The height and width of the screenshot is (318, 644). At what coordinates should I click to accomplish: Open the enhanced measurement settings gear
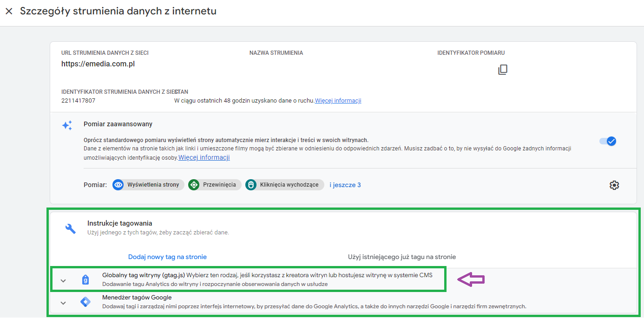(614, 185)
